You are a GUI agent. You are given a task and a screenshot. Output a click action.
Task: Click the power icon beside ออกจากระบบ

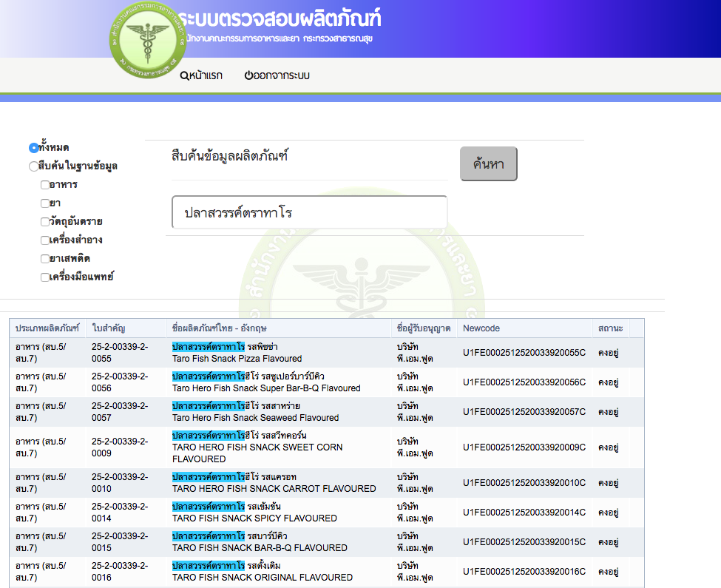point(248,75)
